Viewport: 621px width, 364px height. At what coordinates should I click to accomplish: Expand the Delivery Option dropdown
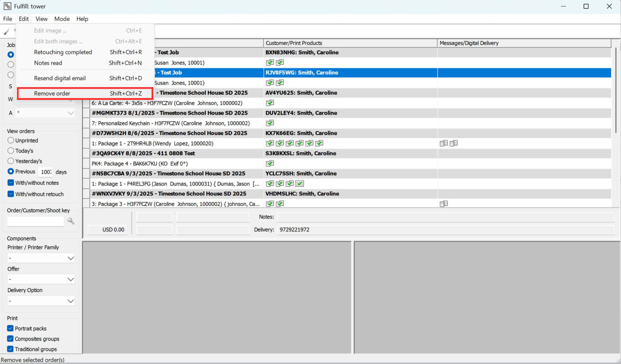(41, 300)
